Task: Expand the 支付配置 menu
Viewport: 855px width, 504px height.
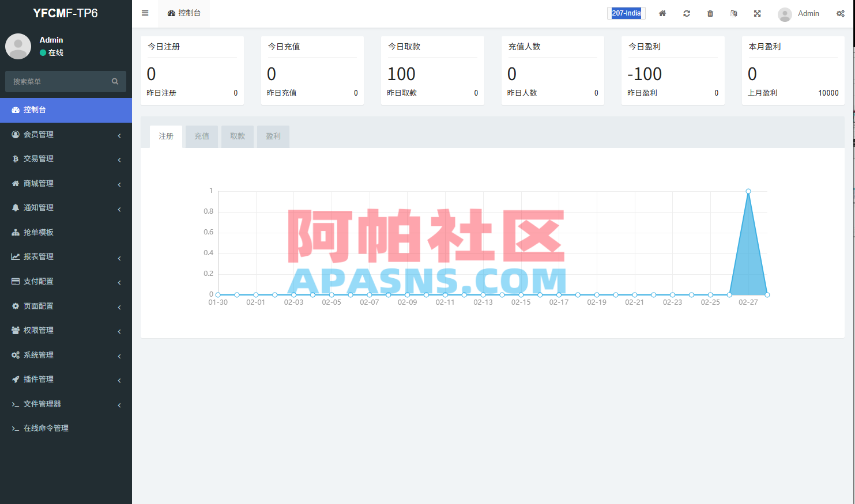Action: click(x=66, y=282)
